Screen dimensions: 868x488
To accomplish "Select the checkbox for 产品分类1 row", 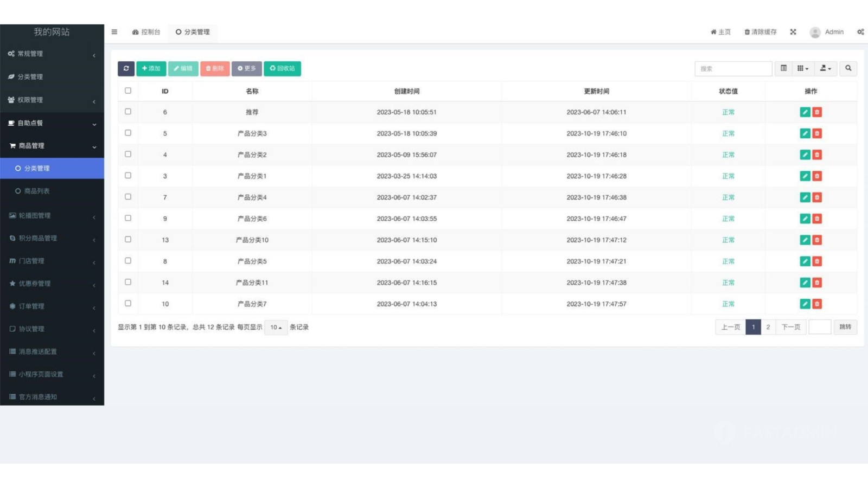I will [128, 175].
